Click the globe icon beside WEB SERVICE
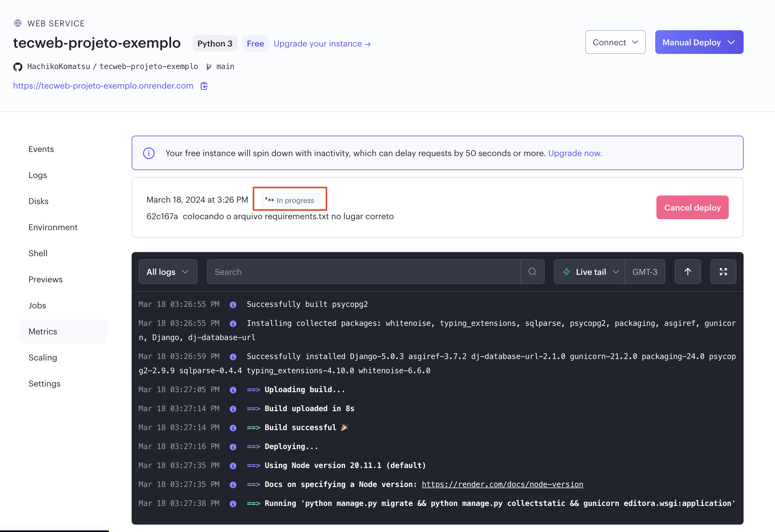Image resolution: width=775 pixels, height=532 pixels. [18, 23]
